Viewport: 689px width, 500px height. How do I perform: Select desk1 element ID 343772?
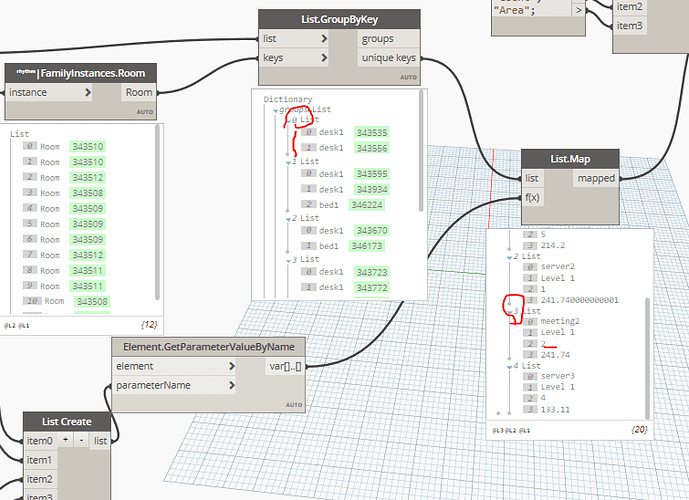[372, 288]
